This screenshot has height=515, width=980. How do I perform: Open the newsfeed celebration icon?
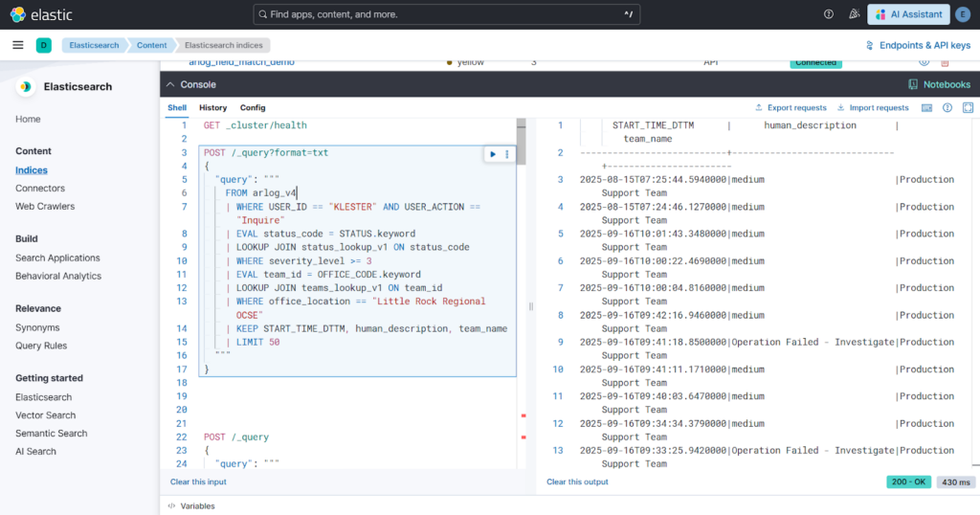[x=855, y=14]
